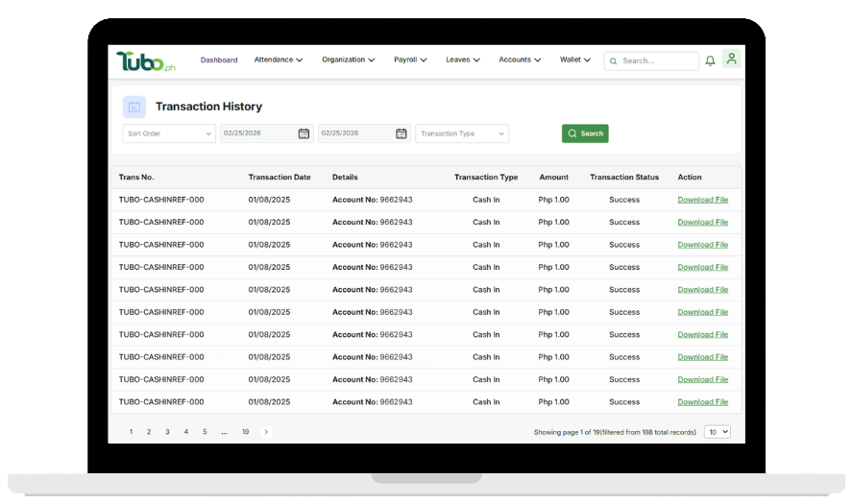Select page 3 in pagination
Viewport: 852px width, 504px height.
click(167, 432)
